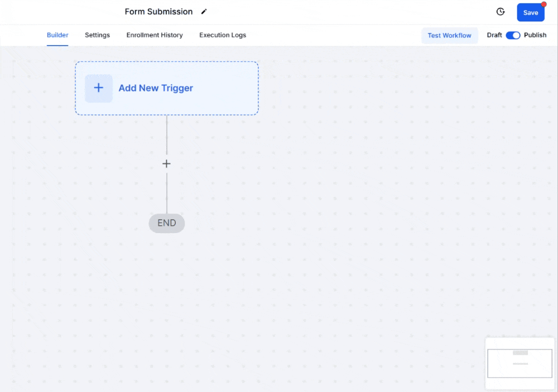The height and width of the screenshot is (392, 558).
Task: Select the END node
Action: click(x=166, y=223)
